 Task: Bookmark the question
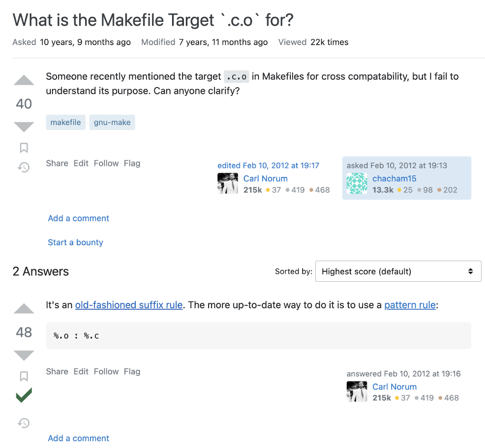coord(24,148)
